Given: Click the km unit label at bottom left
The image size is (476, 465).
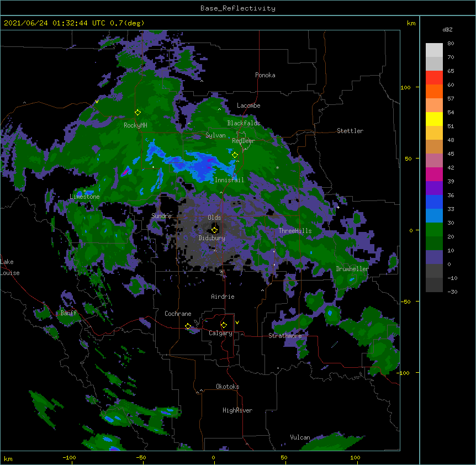Looking at the screenshot, I should [8, 459].
